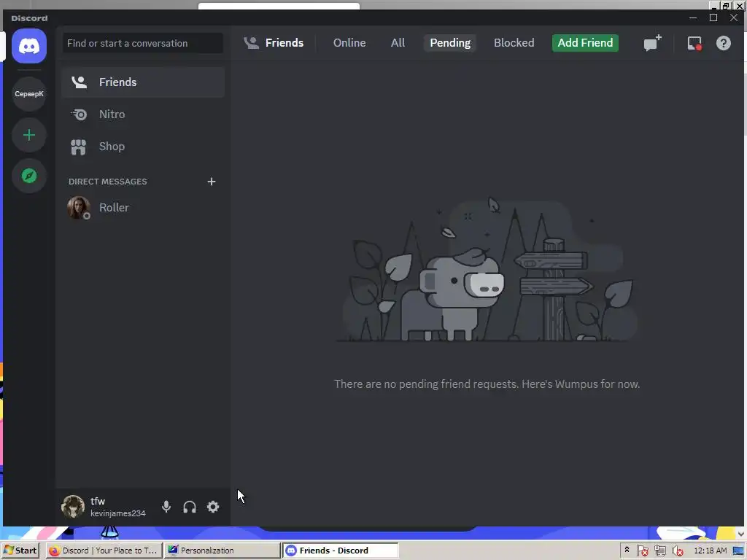This screenshot has height=560, width=747.
Task: Select the Pending tab
Action: (450, 43)
